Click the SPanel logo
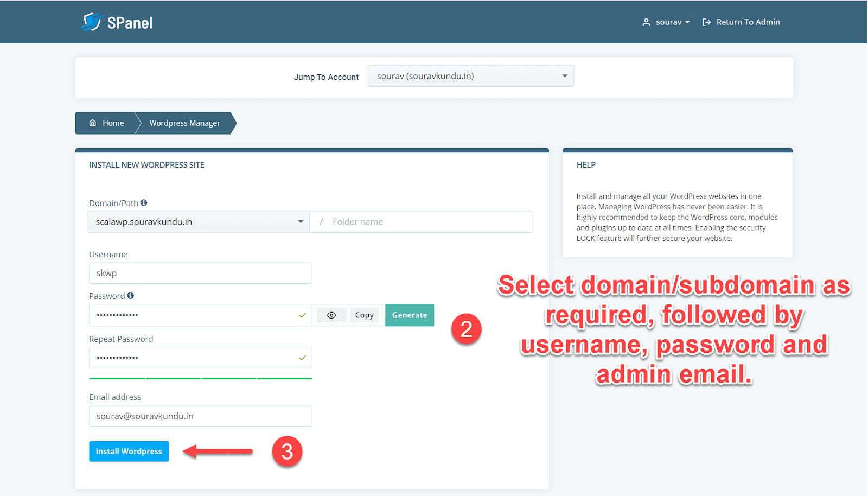 tap(117, 22)
